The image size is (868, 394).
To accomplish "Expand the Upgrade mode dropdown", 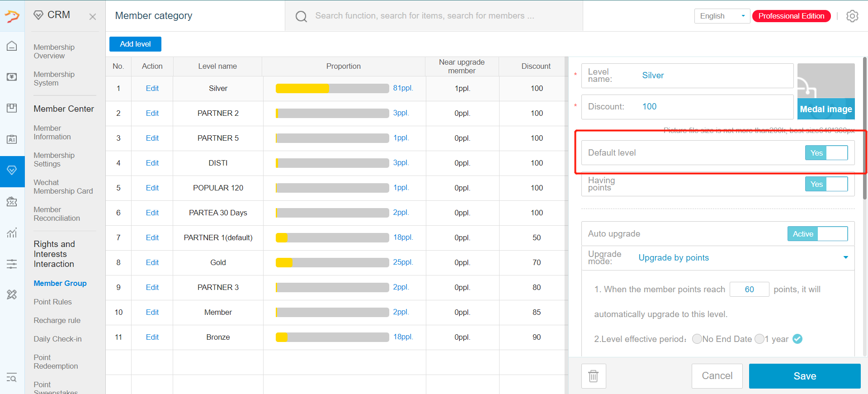I will (x=718, y=258).
